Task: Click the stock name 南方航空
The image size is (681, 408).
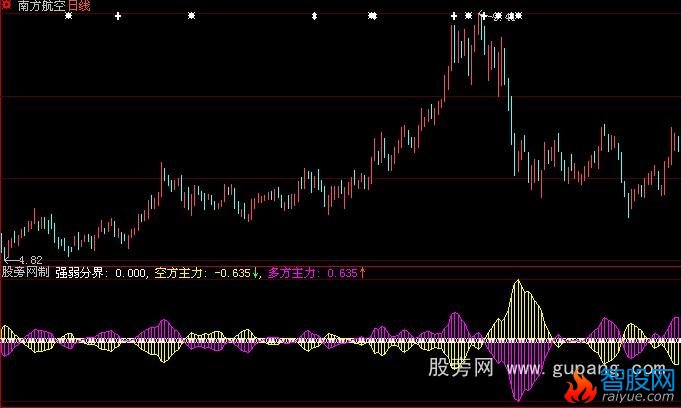Action: [x=41, y=6]
